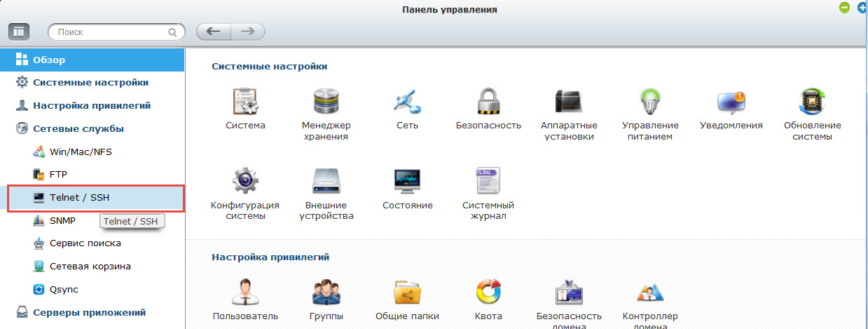Click the Панель управления window title
868x329 pixels.
(x=450, y=9)
